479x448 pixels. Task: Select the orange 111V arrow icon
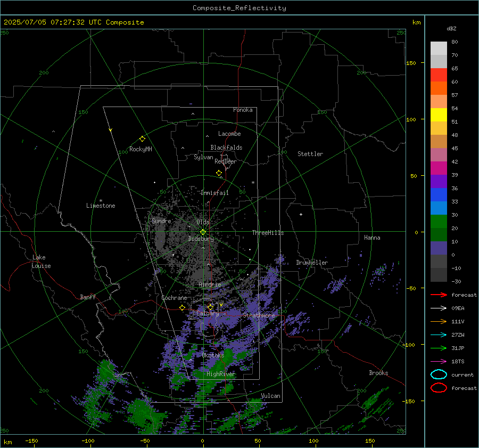(439, 321)
